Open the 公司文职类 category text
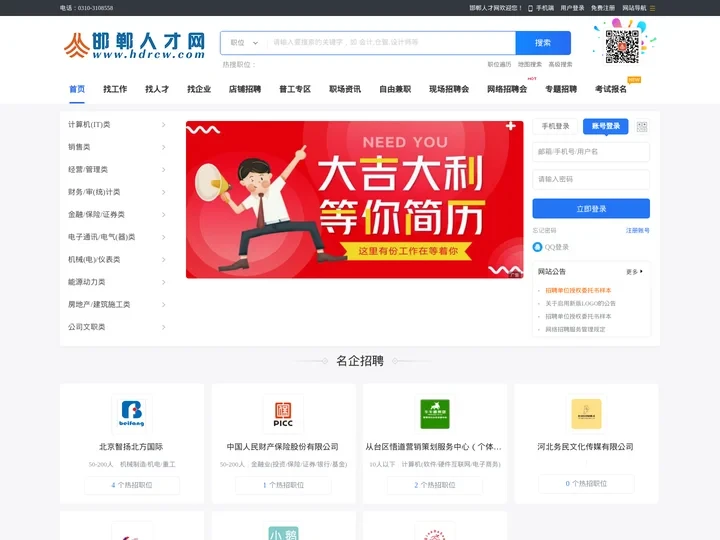720x540 pixels. (86, 327)
